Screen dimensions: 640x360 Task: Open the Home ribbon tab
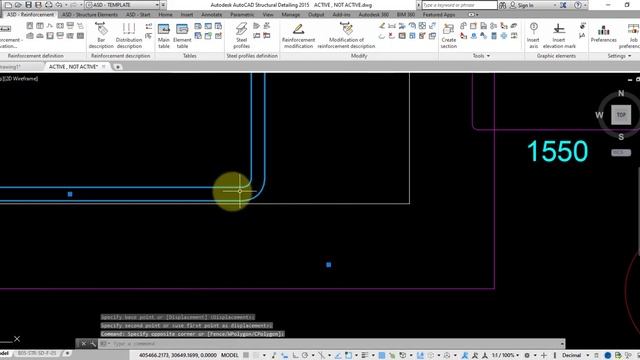tap(165, 14)
